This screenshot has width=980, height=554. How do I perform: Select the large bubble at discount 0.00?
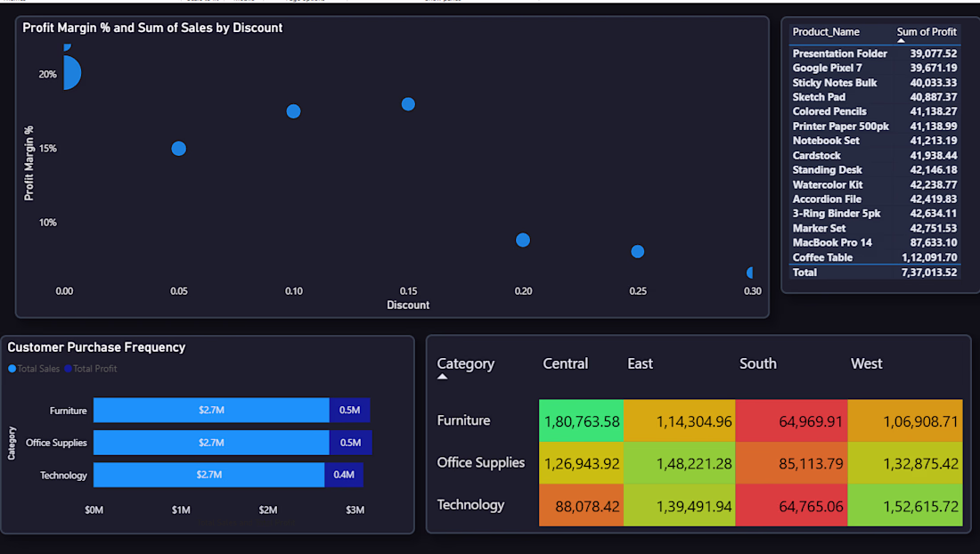(72, 72)
